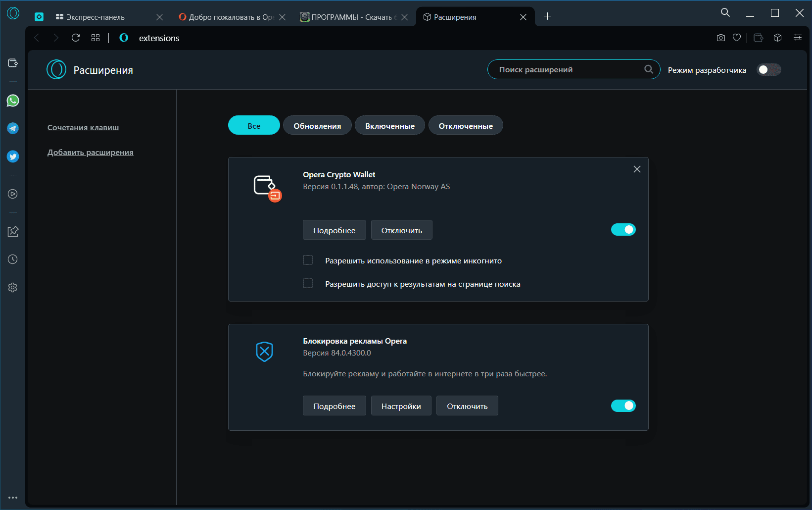
Task: Open the crypto wallet sidebar icon
Action: [13, 63]
